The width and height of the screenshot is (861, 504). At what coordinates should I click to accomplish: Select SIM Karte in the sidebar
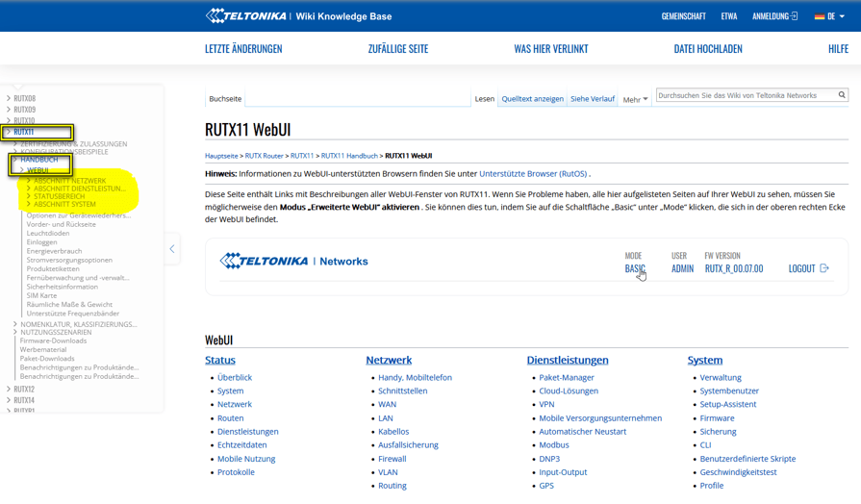pyautogui.click(x=41, y=295)
